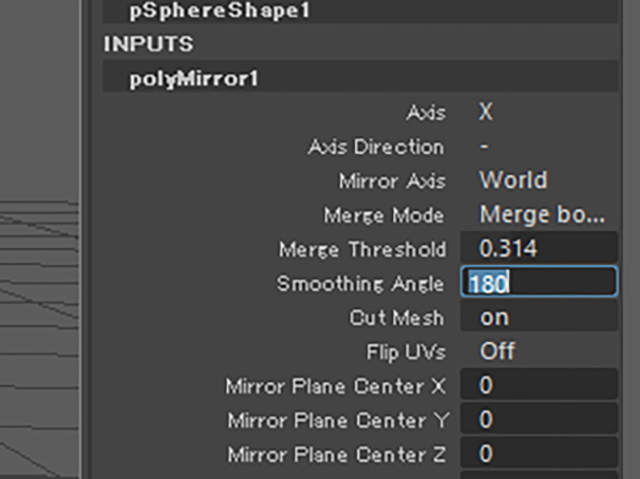
Task: Click the Mirror Plane Center Y field
Action: (x=538, y=420)
